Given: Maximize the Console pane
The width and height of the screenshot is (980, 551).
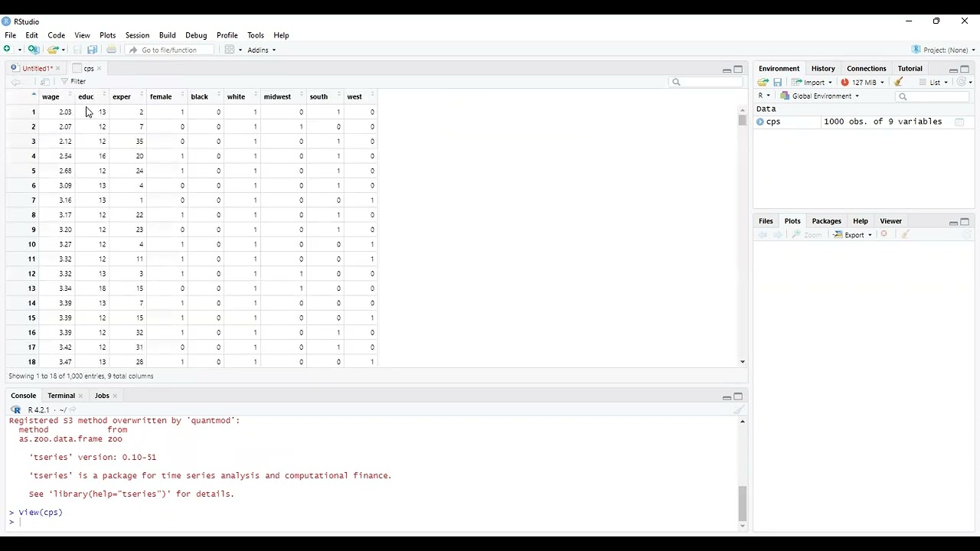Looking at the screenshot, I should [738, 396].
